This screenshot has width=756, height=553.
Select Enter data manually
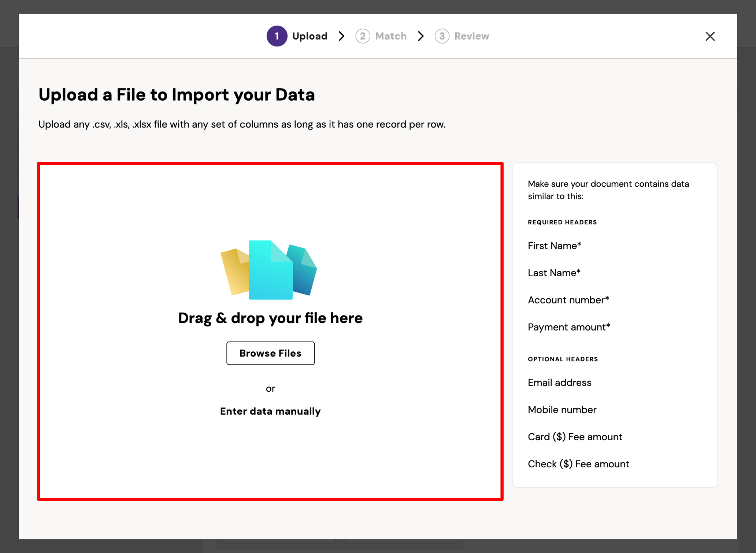270,411
